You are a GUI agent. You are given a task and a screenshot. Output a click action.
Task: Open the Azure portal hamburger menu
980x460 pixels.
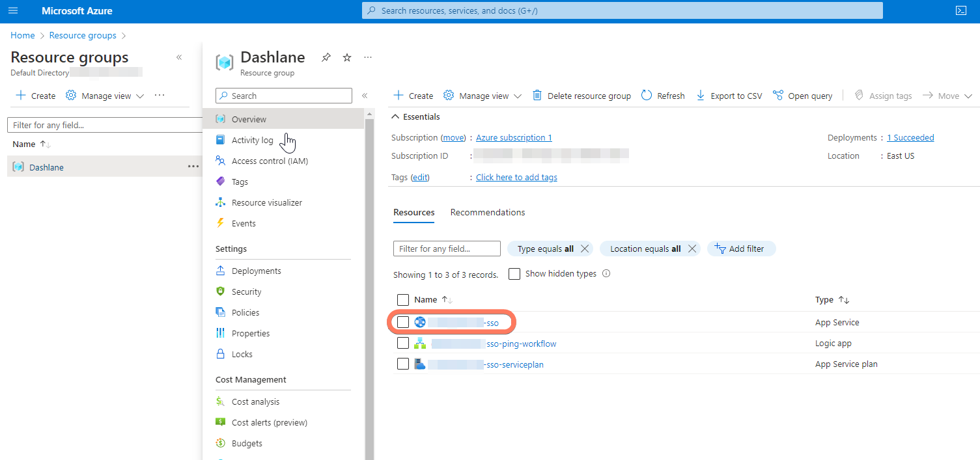pos(13,11)
